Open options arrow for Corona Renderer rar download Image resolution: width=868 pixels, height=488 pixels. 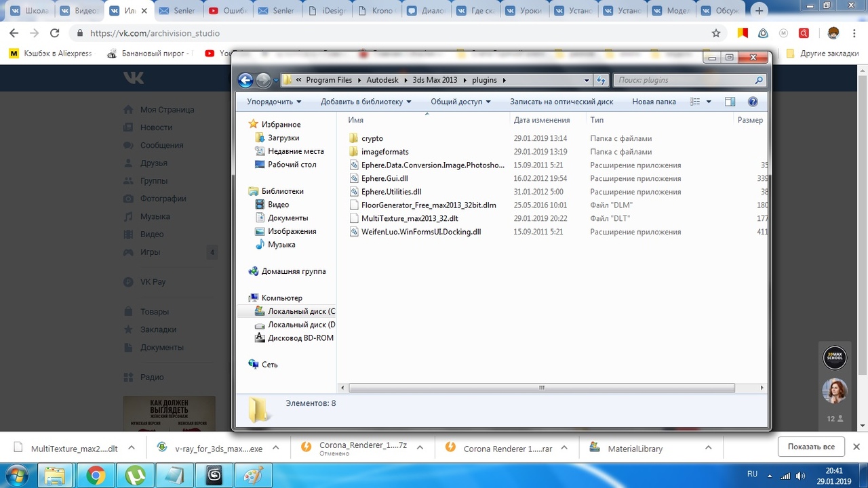565,448
